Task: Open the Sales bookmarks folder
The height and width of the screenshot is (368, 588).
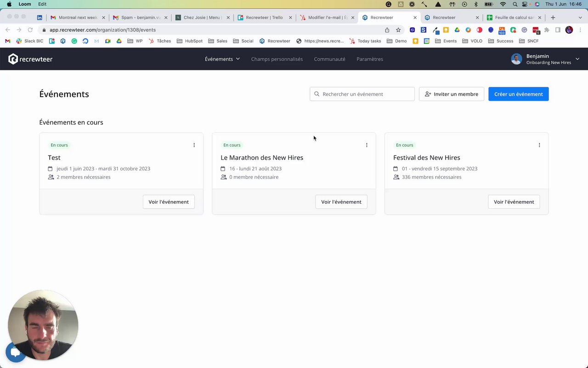Action: (218, 41)
